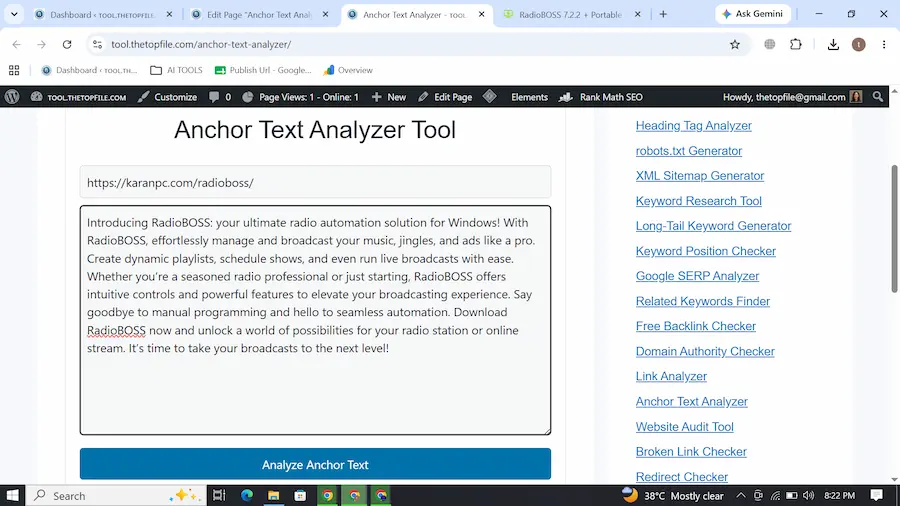Open the WordPress logo menu
This screenshot has width=900, height=506.
tap(12, 97)
